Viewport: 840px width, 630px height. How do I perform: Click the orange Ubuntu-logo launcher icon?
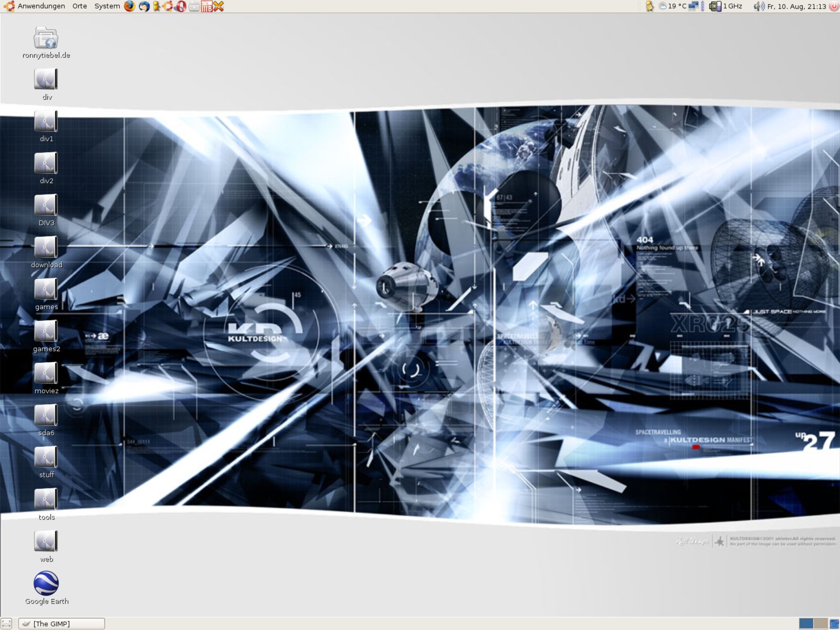pos(168,6)
